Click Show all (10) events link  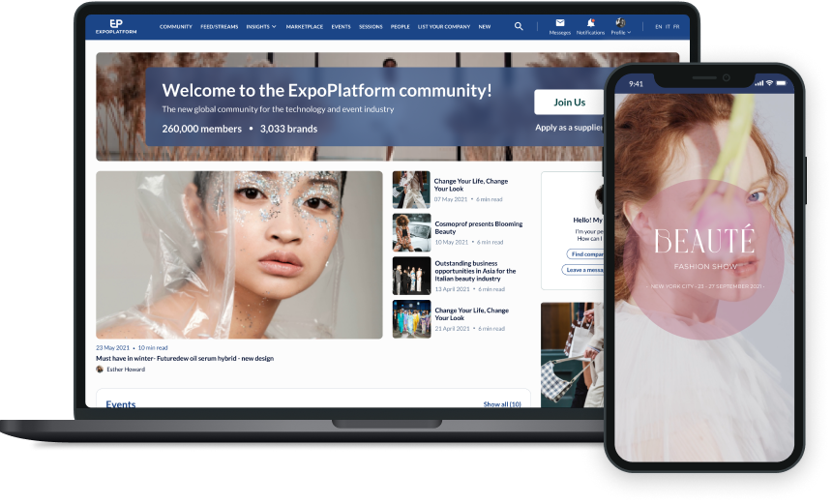(x=502, y=404)
